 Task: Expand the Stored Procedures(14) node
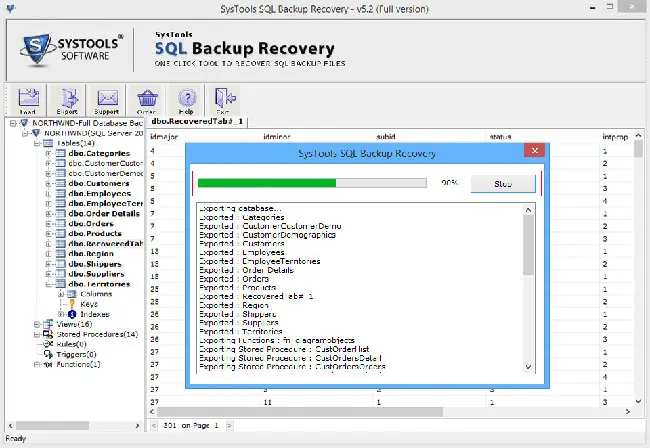point(37,334)
